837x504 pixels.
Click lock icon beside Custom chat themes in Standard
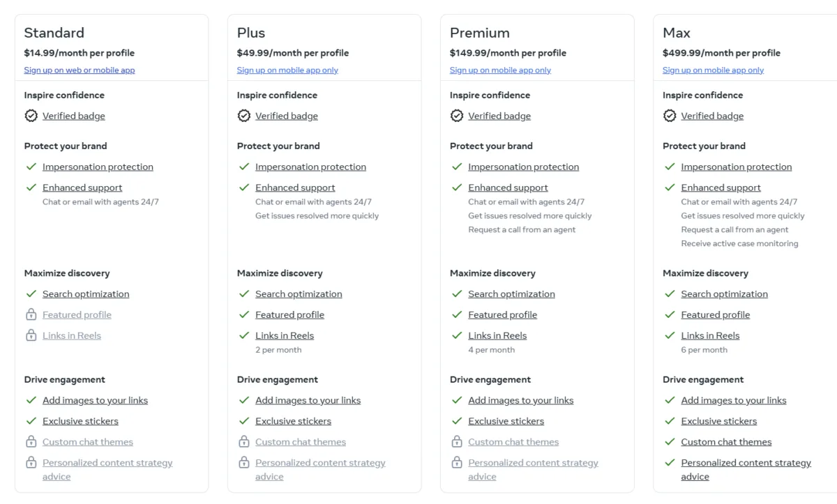[31, 441]
